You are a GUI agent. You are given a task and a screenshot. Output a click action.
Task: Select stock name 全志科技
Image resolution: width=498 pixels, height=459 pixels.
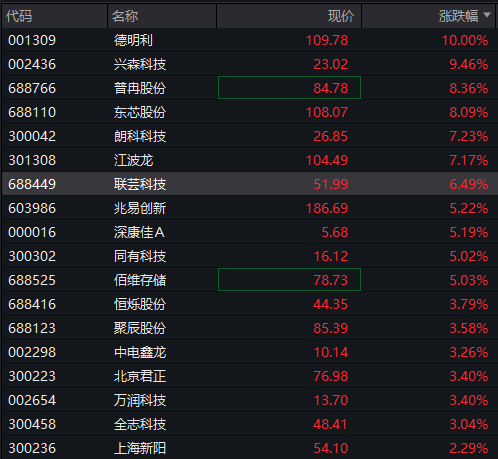click(x=140, y=424)
